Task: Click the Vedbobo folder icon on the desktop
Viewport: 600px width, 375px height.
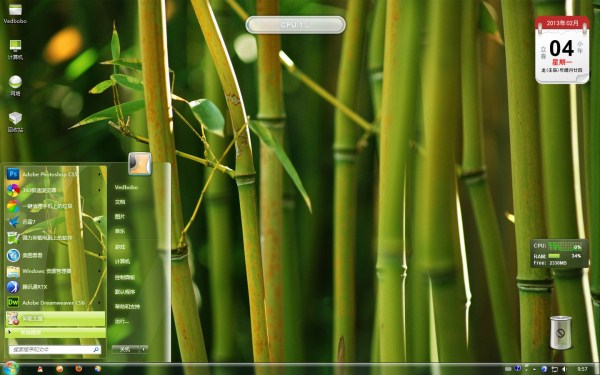Action: point(15,14)
